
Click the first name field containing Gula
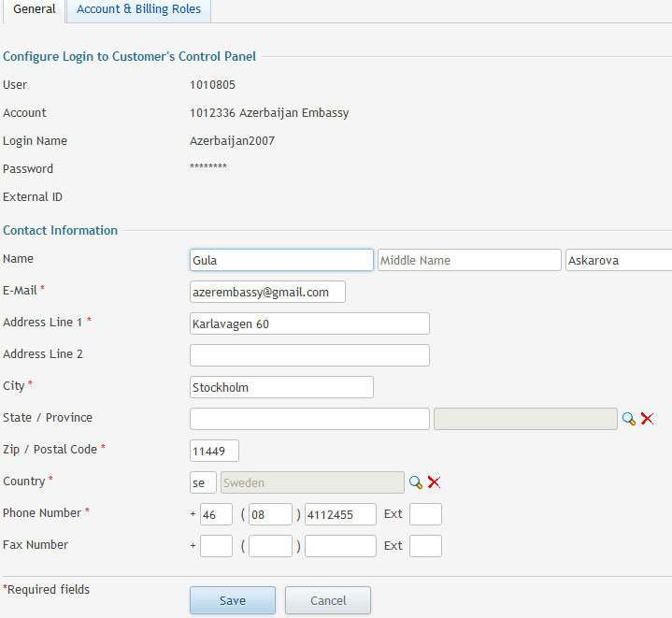point(281,260)
